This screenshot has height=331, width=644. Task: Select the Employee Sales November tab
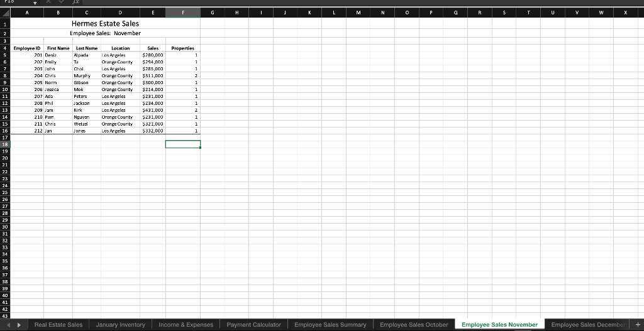point(499,325)
